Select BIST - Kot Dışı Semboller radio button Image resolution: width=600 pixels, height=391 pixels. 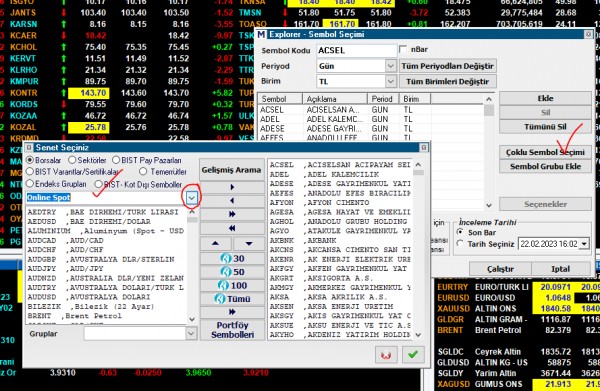pyautogui.click(x=98, y=184)
